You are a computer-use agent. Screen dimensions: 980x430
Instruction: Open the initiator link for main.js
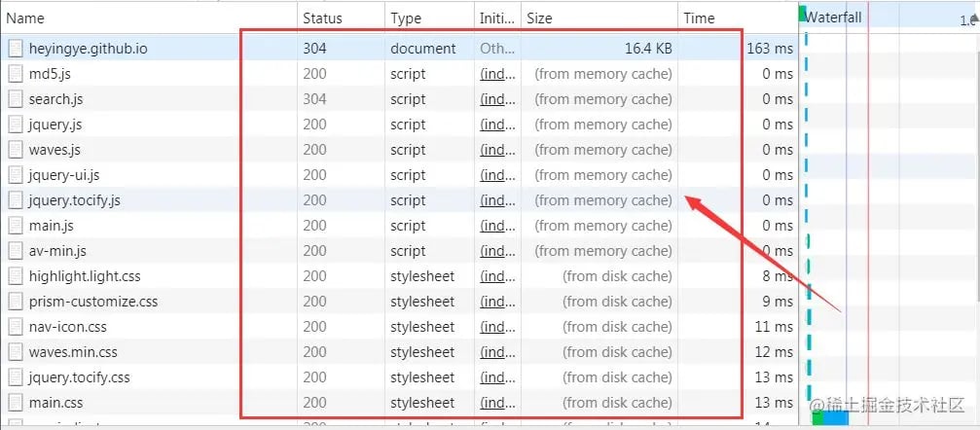(x=497, y=226)
